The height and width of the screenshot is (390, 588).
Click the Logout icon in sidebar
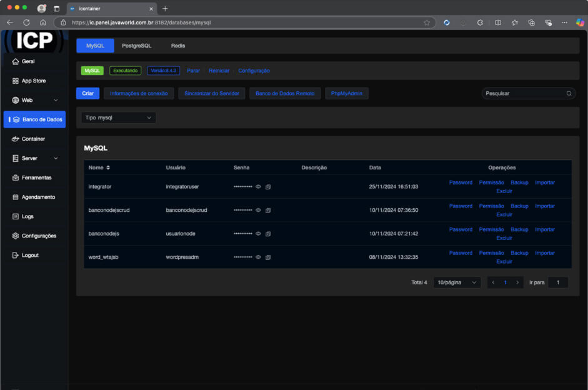(x=16, y=255)
